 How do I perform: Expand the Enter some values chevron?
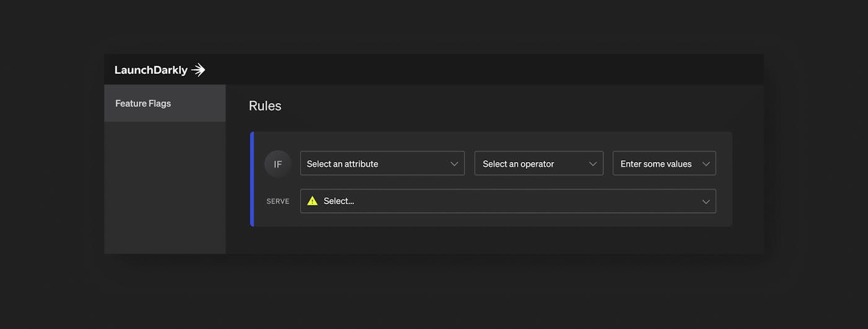point(706,164)
